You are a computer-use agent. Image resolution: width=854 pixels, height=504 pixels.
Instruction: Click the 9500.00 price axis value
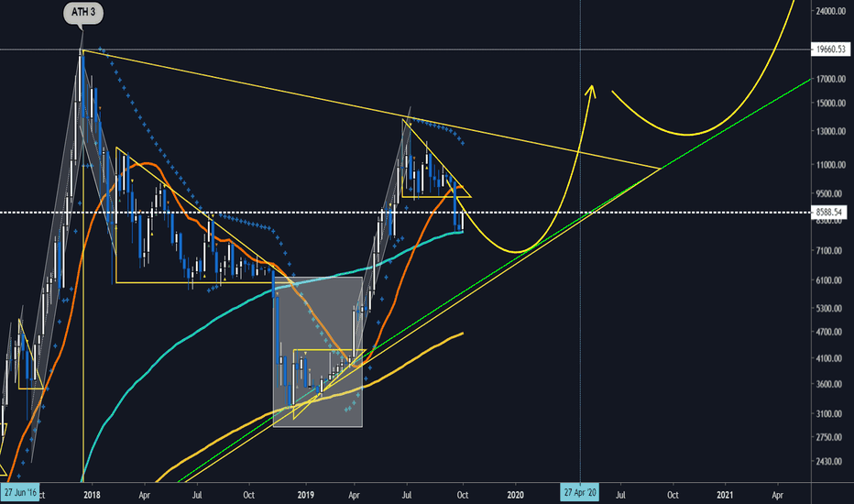[829, 192]
